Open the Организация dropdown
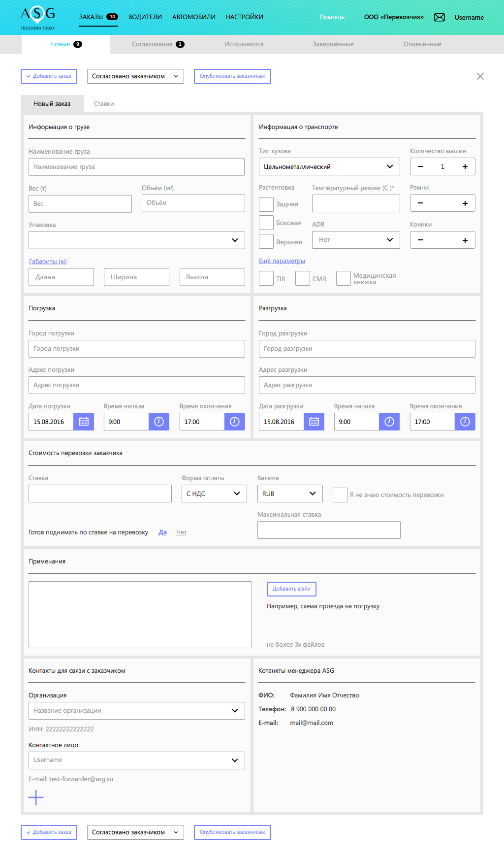This screenshot has height=859, width=504. pos(137,711)
